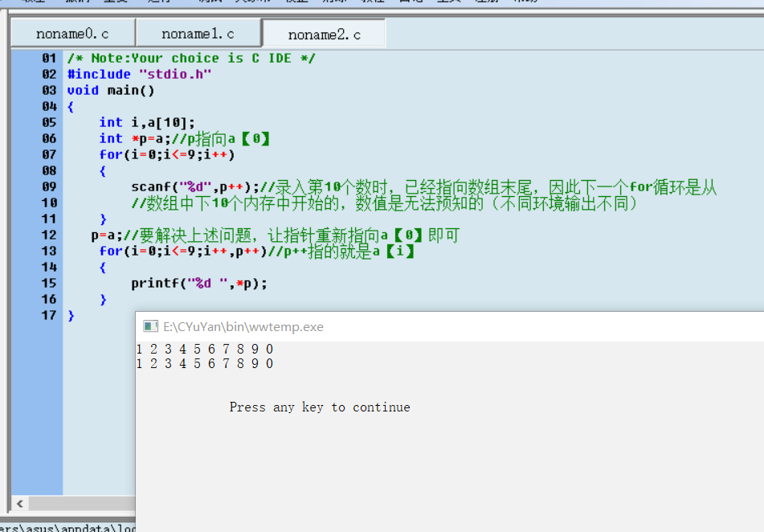Click line number 09 in gutter
Screen dimensions: 764x532
point(49,186)
